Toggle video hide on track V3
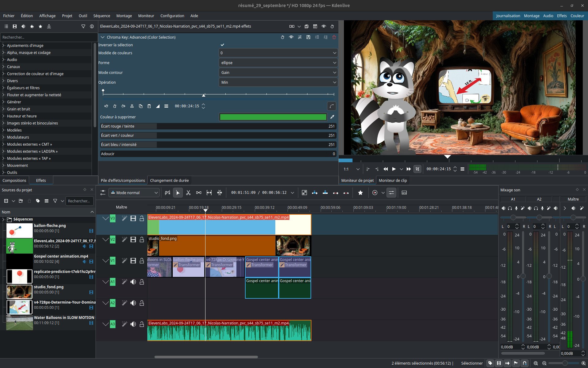 point(133,218)
